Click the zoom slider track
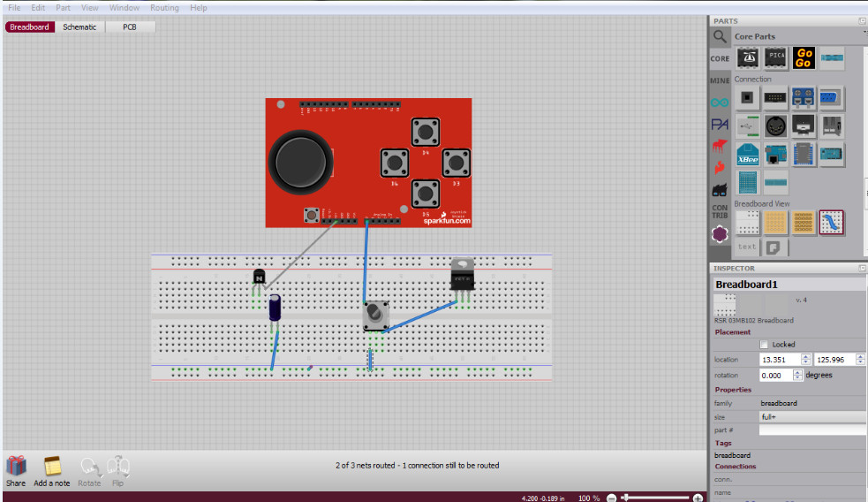Screen dimensions: 868x502 pos(658,498)
